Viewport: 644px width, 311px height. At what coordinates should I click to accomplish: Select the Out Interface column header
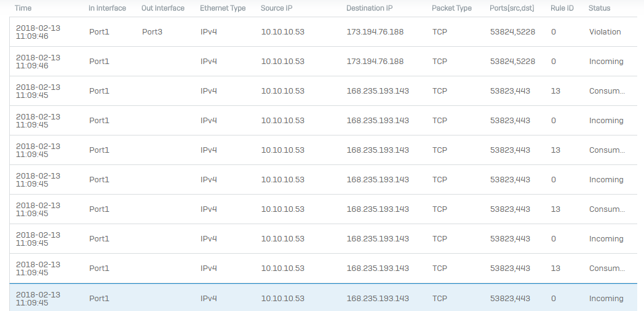click(162, 8)
